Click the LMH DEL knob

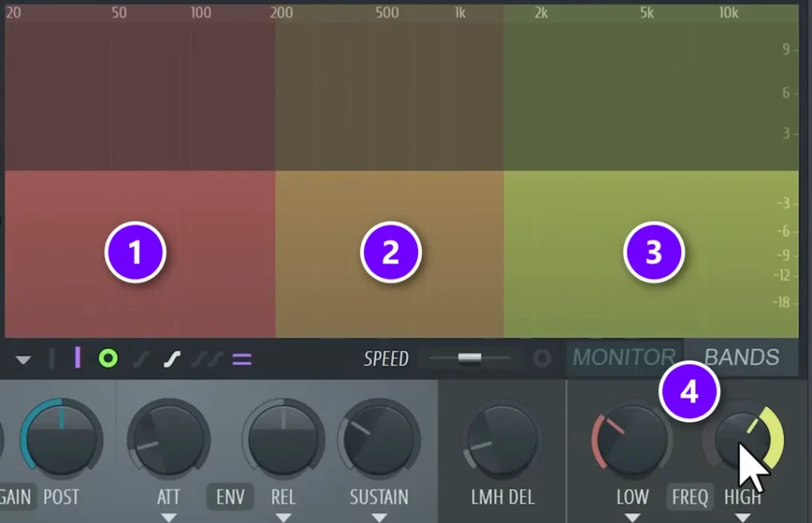tap(502, 440)
